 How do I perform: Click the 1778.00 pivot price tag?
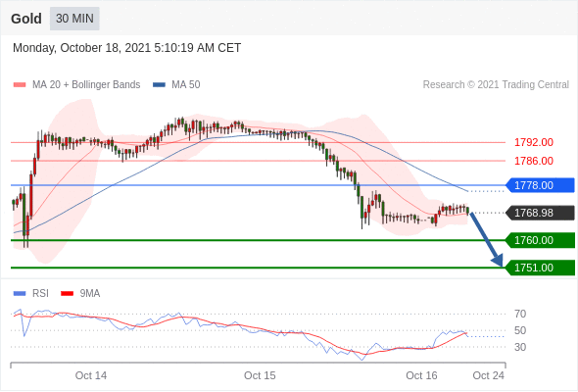540,185
